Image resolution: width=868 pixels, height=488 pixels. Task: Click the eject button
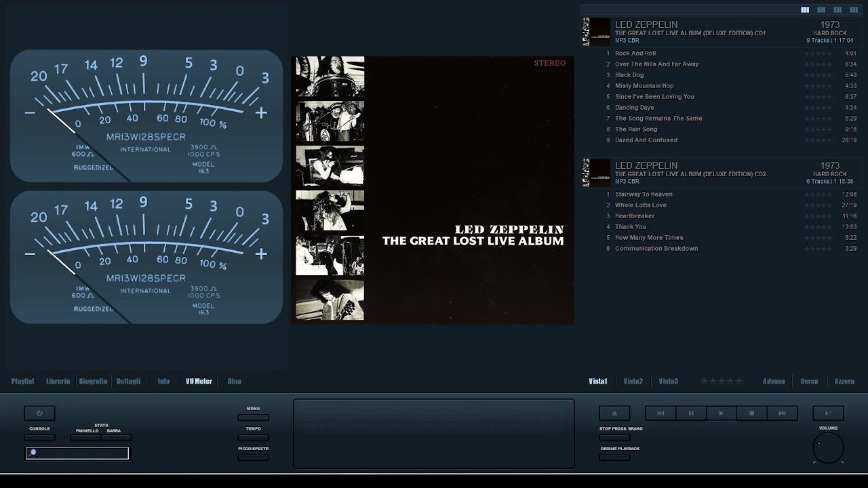click(614, 413)
